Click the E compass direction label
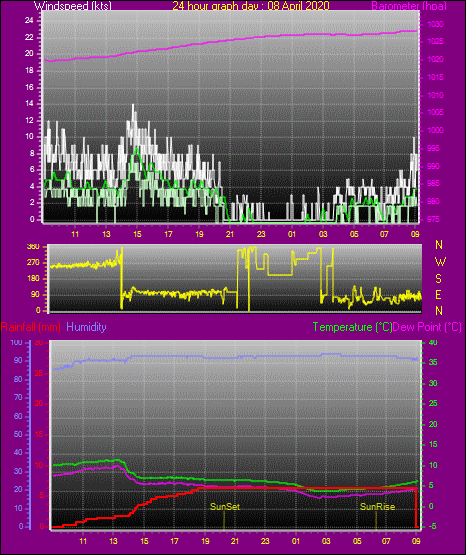 (x=438, y=295)
